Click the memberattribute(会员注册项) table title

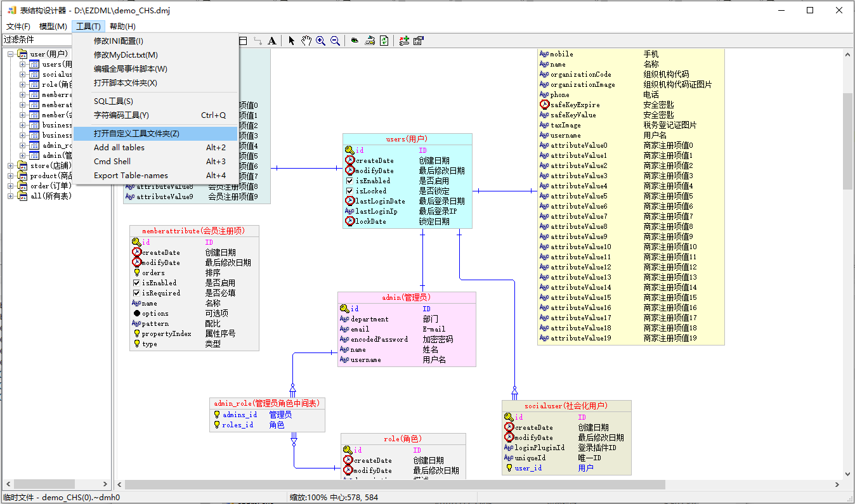pos(194,231)
